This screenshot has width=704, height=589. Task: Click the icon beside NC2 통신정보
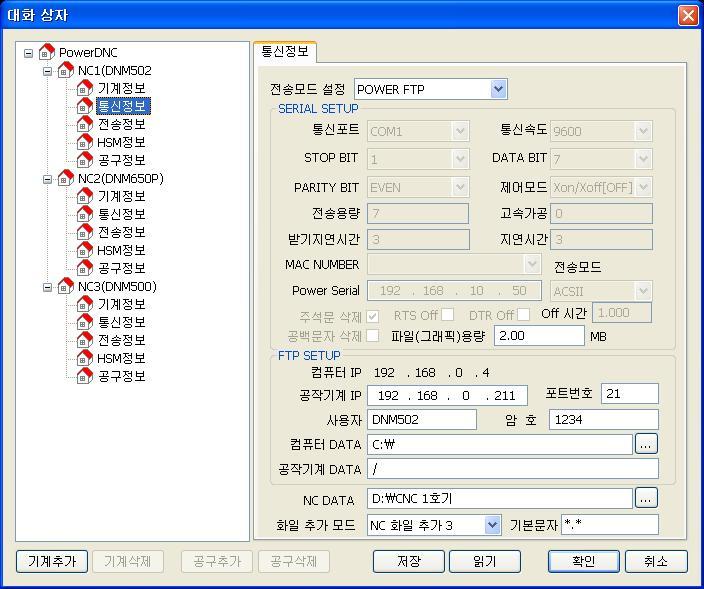pyautogui.click(x=84, y=214)
